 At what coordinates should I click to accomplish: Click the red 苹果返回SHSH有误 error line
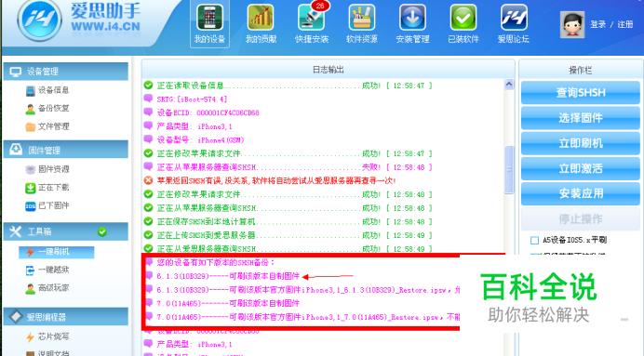[x=270, y=180]
